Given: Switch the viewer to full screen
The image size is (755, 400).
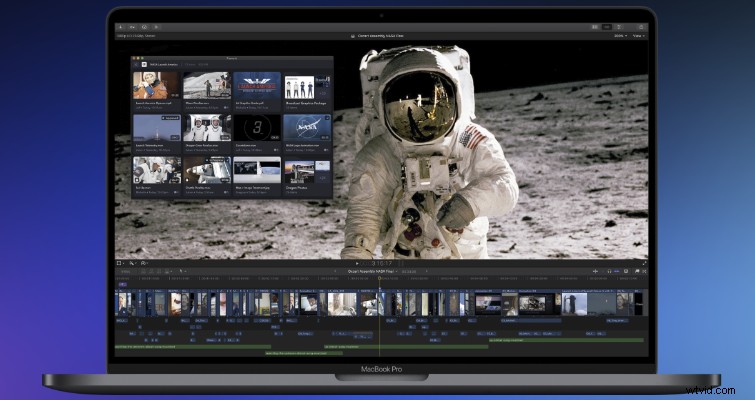Looking at the screenshot, I should point(644,263).
